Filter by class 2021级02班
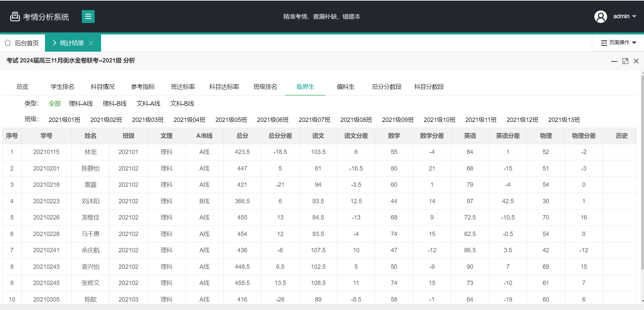Screen dimensions: 644x310 tap(106, 120)
